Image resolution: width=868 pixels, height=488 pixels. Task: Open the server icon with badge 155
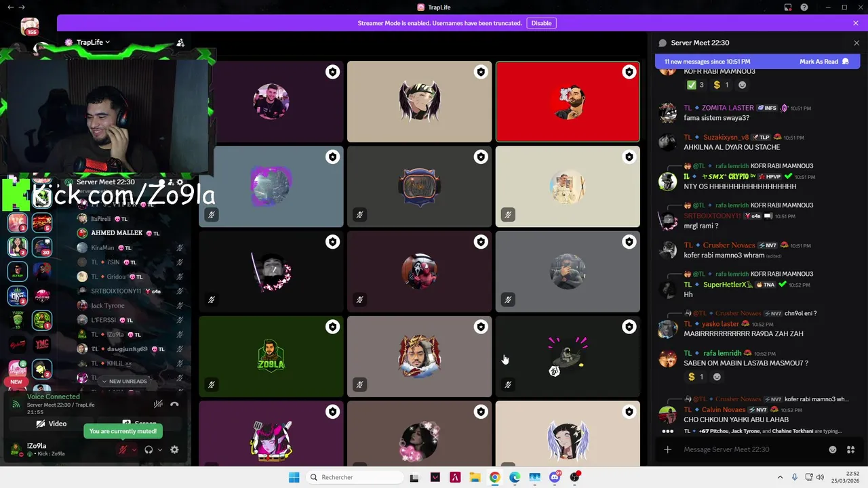click(x=29, y=27)
